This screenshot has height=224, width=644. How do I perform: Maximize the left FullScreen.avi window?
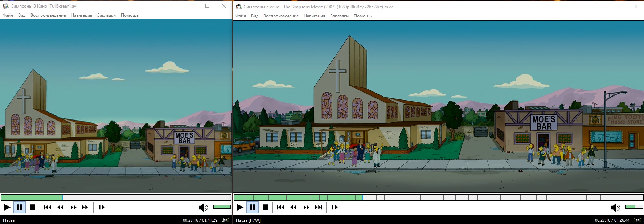207,6
